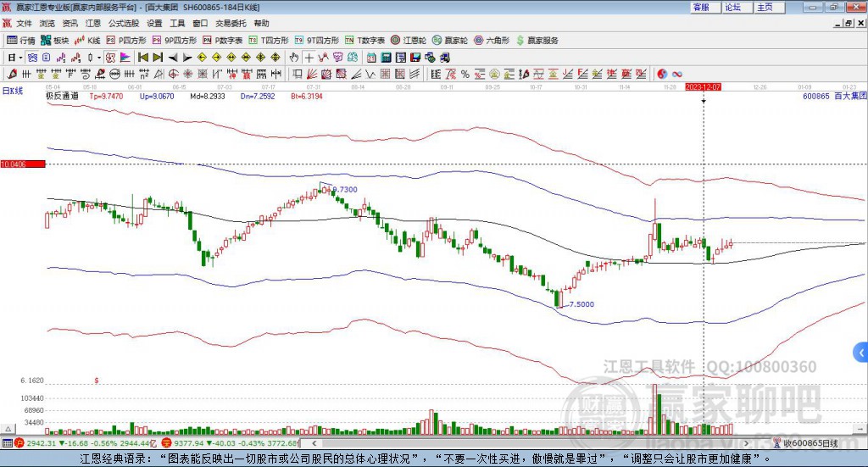Select the hand pan tool
This screenshot has width=868, height=467.
(293, 58)
